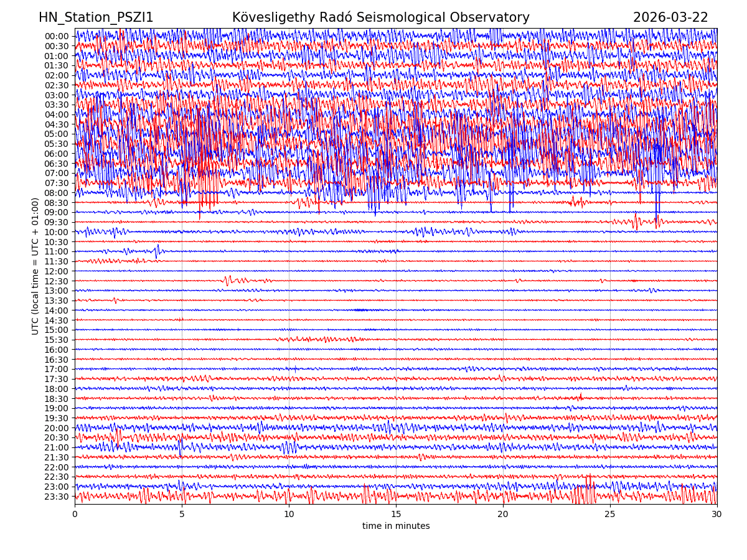This screenshot has height=560, width=747.
Task: Click the 15:30 row time label
Action: [56, 340]
